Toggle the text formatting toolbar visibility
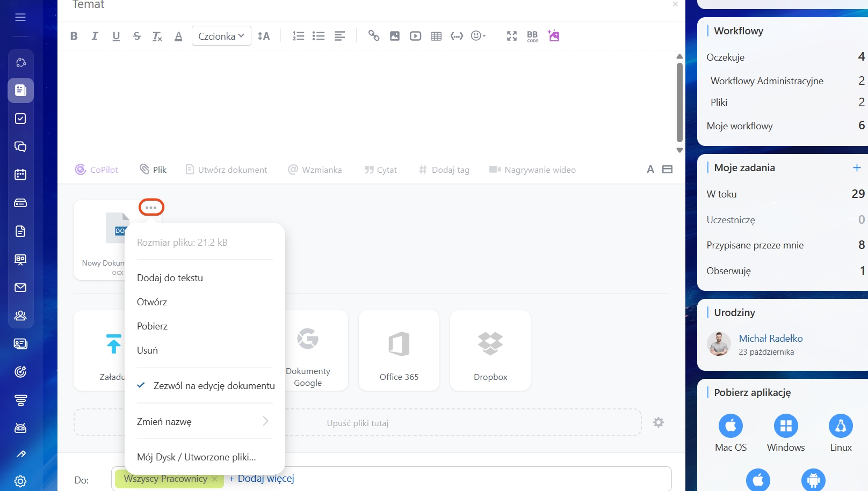 pyautogui.click(x=650, y=170)
